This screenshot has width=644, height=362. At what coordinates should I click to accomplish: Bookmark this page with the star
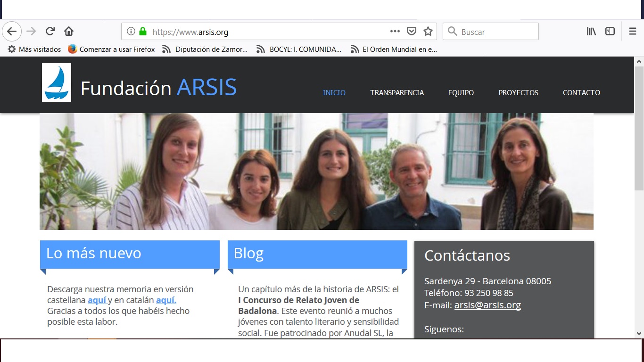[428, 32]
